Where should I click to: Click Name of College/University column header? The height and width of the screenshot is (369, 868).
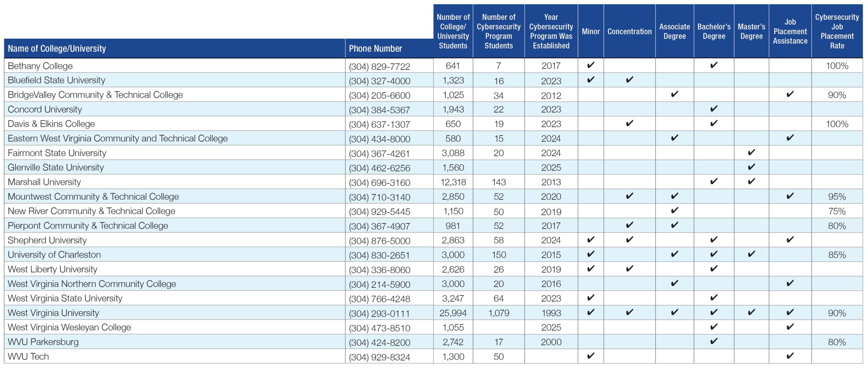coord(57,48)
